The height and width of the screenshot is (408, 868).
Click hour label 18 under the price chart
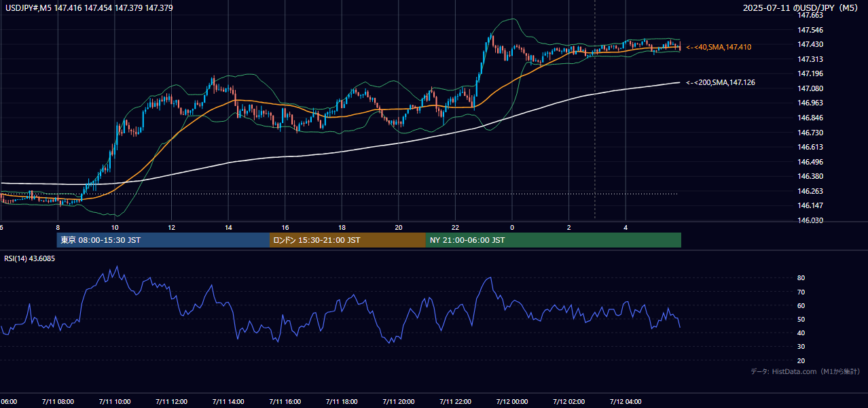pyautogui.click(x=342, y=227)
